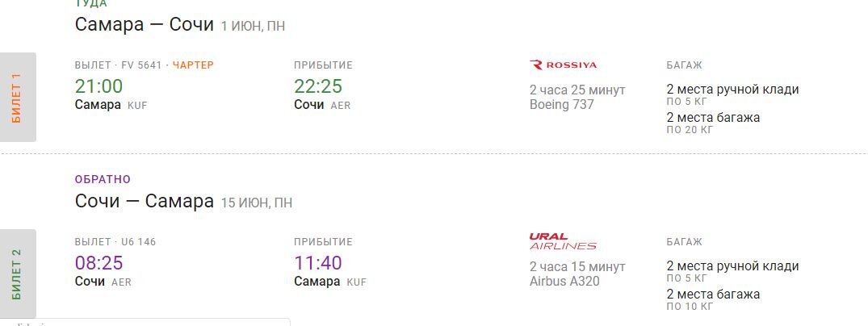Select the Билет 2 side tab
The image size is (868, 326).
18,274
